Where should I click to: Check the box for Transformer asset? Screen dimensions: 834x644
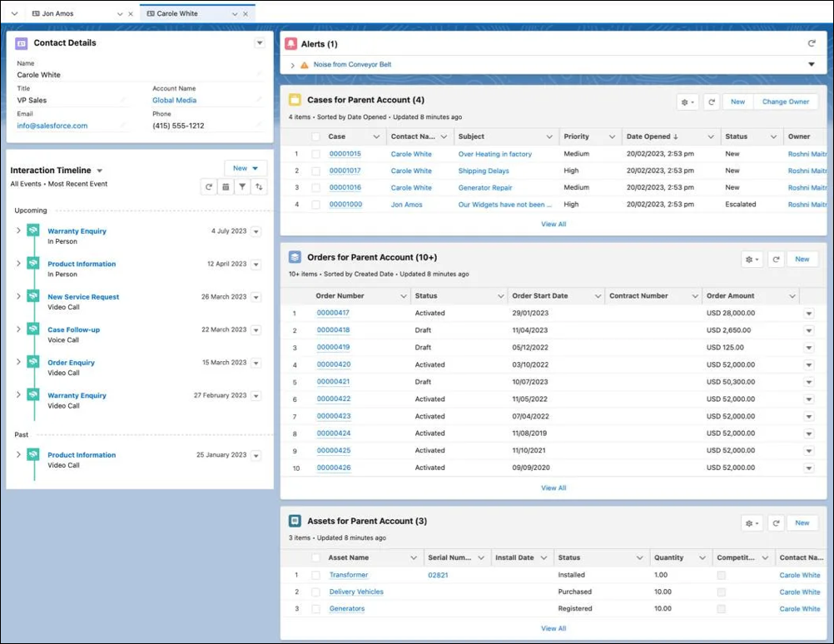[316, 575]
